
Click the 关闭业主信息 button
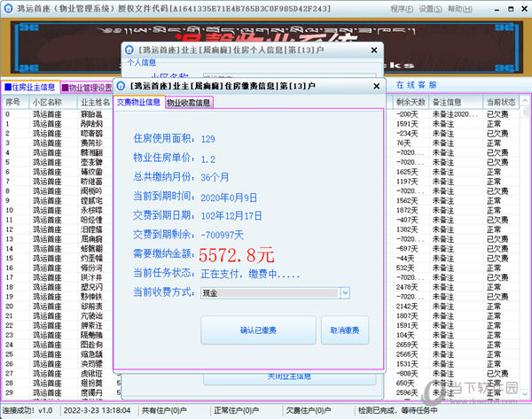(x=289, y=377)
